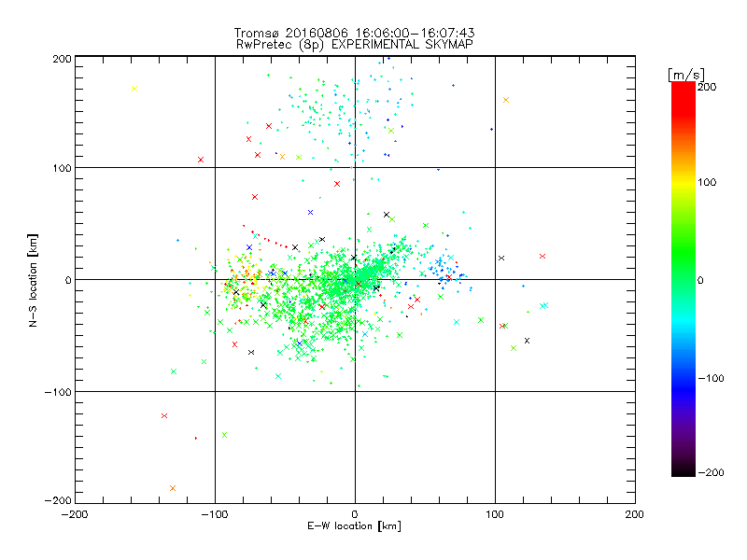
Task: Click the green X marker near -93 km E-W, -139 km N-S
Action: point(224,435)
